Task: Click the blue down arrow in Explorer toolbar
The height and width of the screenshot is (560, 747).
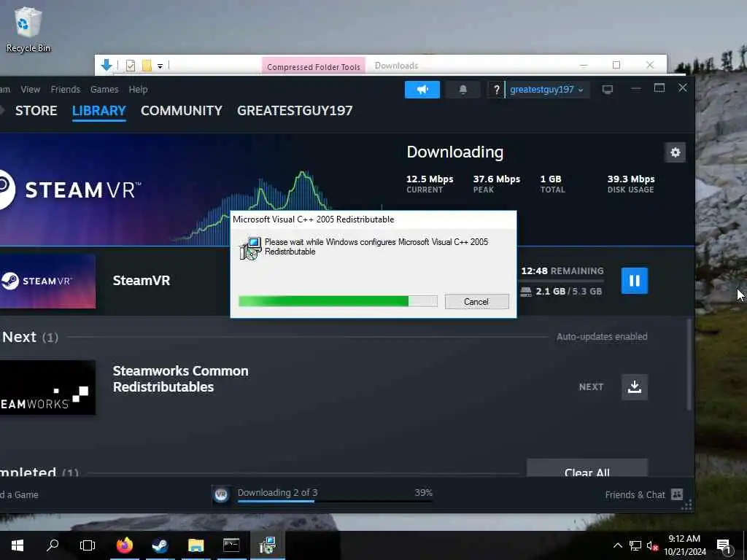Action: 107,65
